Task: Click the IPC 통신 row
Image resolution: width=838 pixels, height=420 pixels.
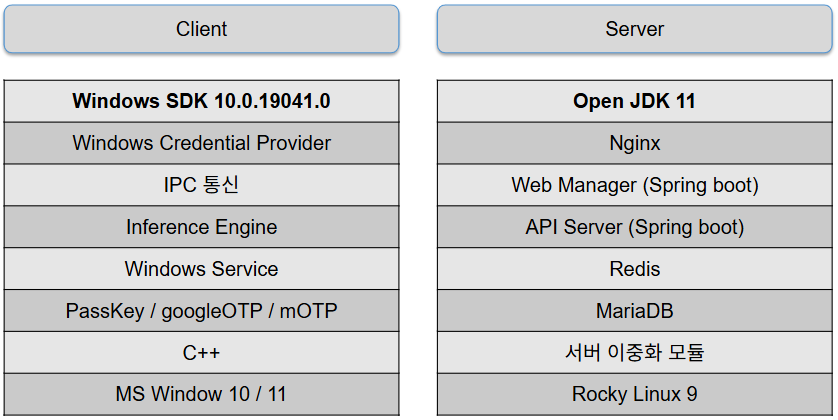Action: (201, 185)
